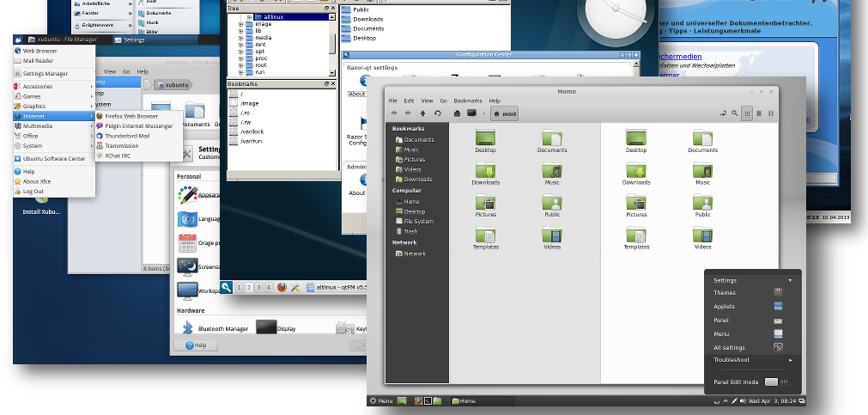Open the Razor-qt main menu magnifier icon
This screenshot has height=415, width=868.
pyautogui.click(x=226, y=287)
